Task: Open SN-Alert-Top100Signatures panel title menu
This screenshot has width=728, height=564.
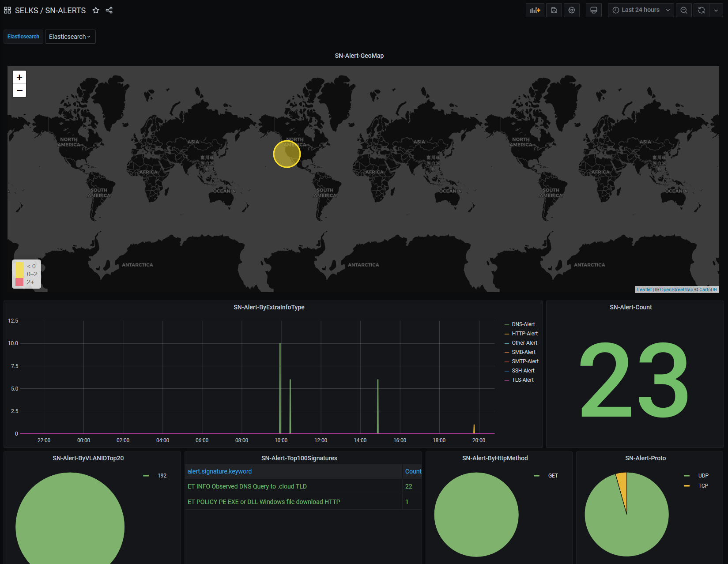Action: click(299, 458)
